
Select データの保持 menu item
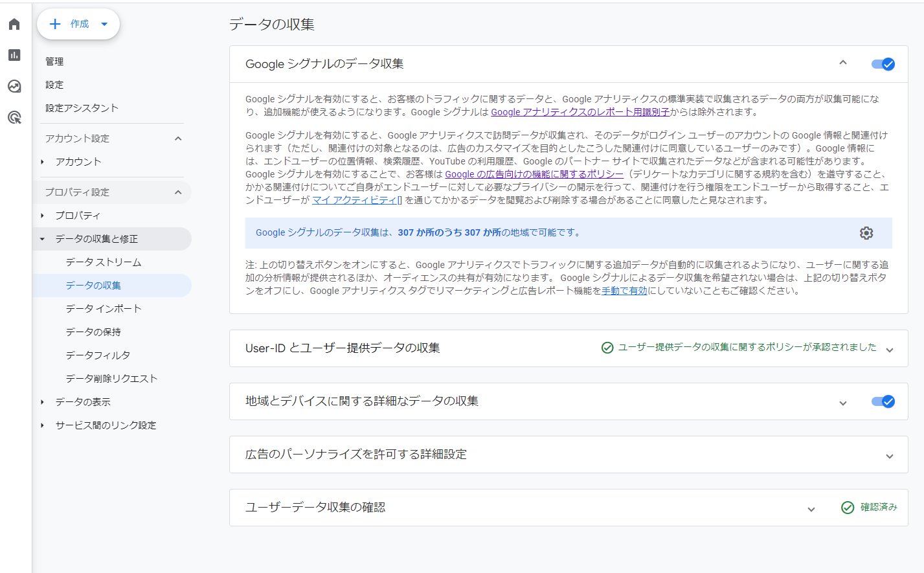(x=111, y=332)
